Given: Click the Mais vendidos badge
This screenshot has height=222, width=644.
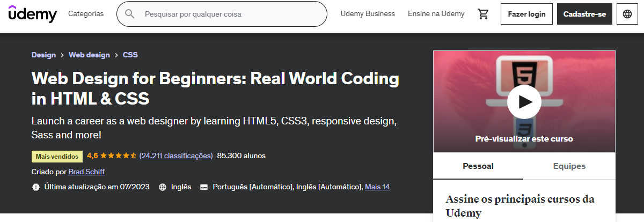Looking at the screenshot, I should click(x=57, y=157).
